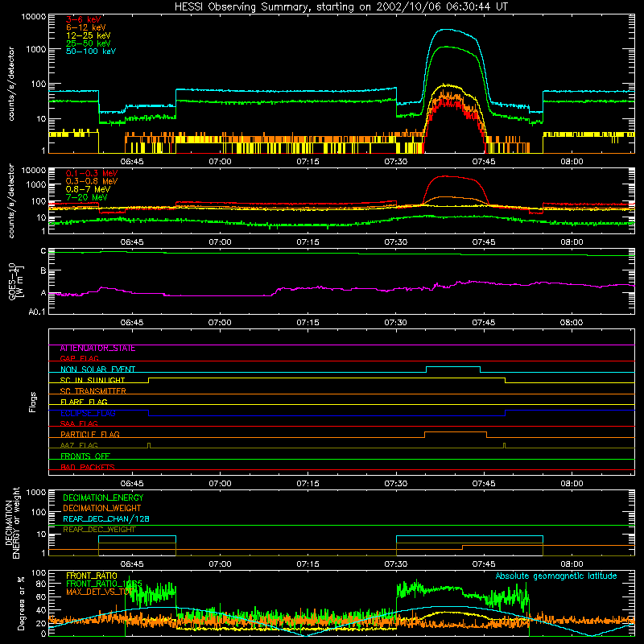Click the '0.8-7 MeV' legend label

pyautogui.click(x=88, y=189)
